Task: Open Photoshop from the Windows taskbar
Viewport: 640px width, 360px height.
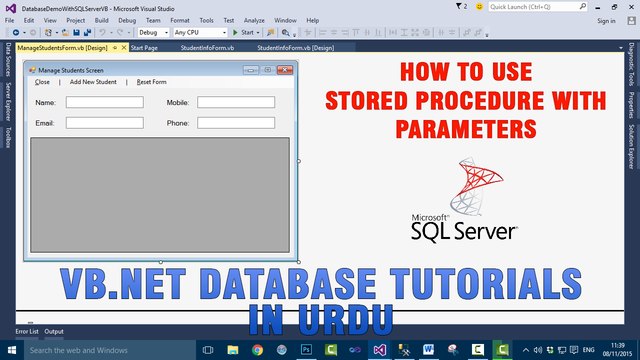Action: point(306,350)
